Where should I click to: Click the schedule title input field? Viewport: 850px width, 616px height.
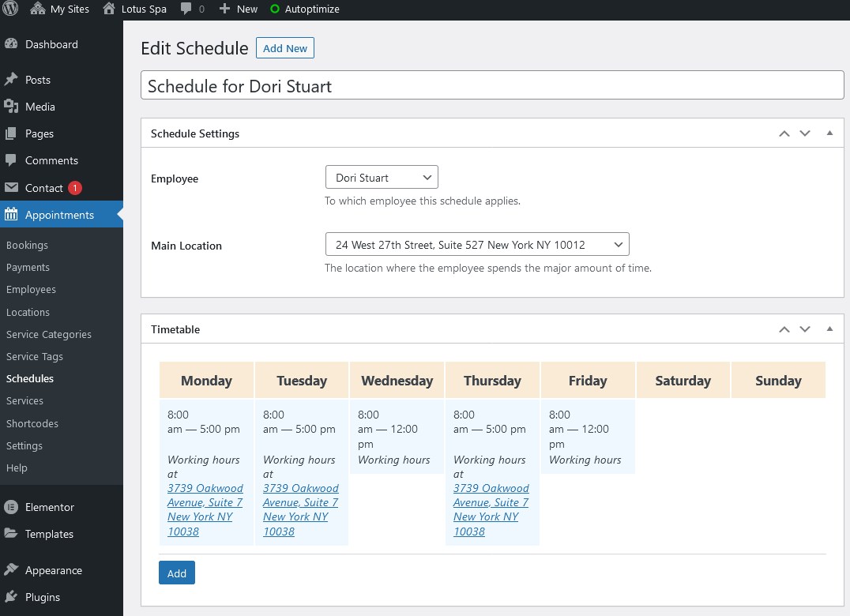click(492, 85)
